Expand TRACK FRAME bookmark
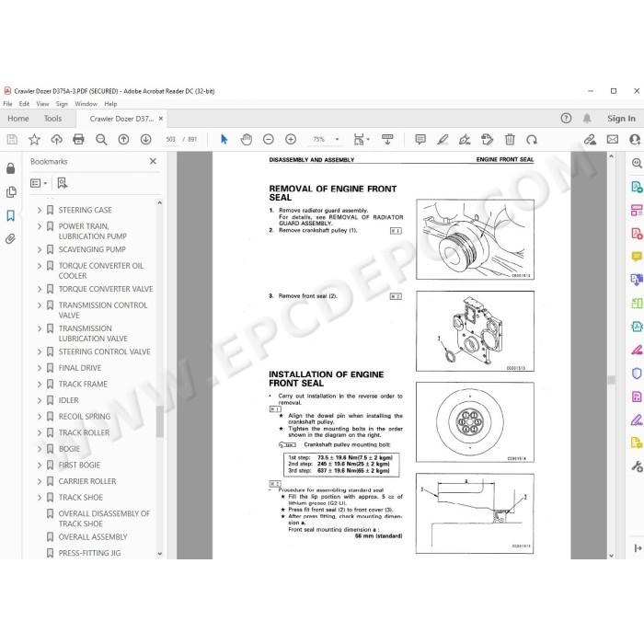The image size is (644, 644). 40,384
